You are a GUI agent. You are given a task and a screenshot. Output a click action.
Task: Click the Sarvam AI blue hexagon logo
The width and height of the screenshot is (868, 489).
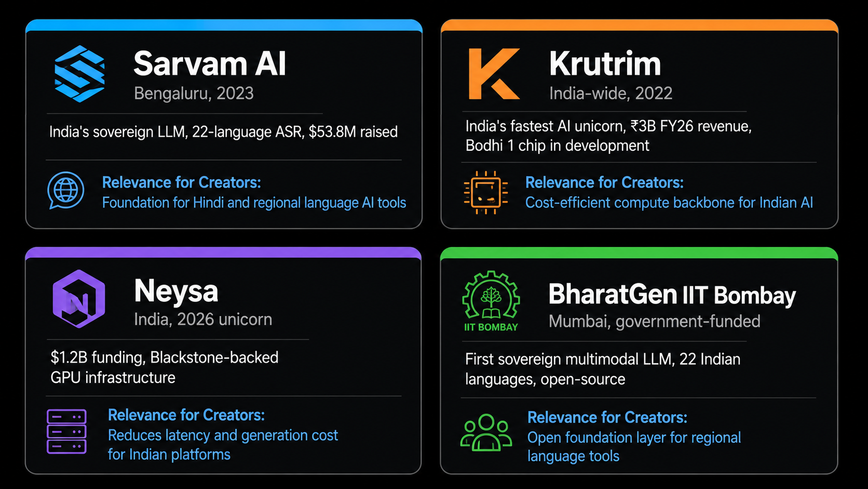pyautogui.click(x=79, y=73)
